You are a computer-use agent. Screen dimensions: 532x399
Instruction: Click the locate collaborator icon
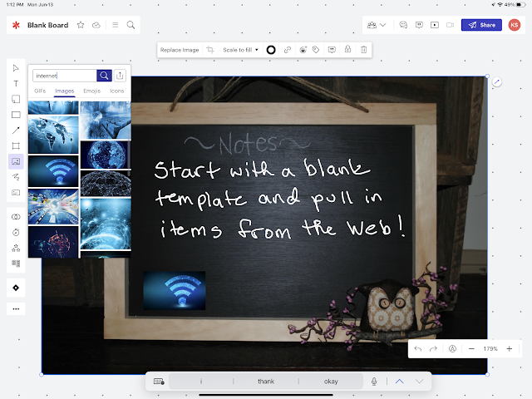click(452, 349)
